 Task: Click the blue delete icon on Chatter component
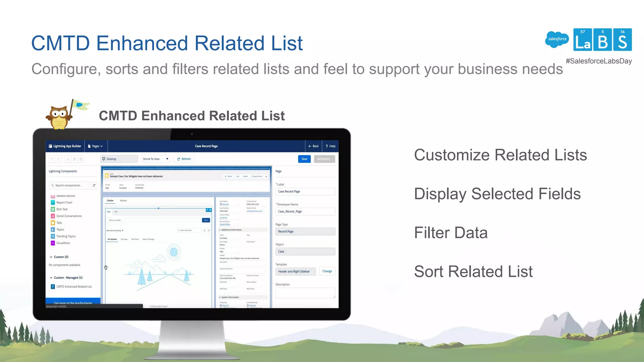coord(210,210)
